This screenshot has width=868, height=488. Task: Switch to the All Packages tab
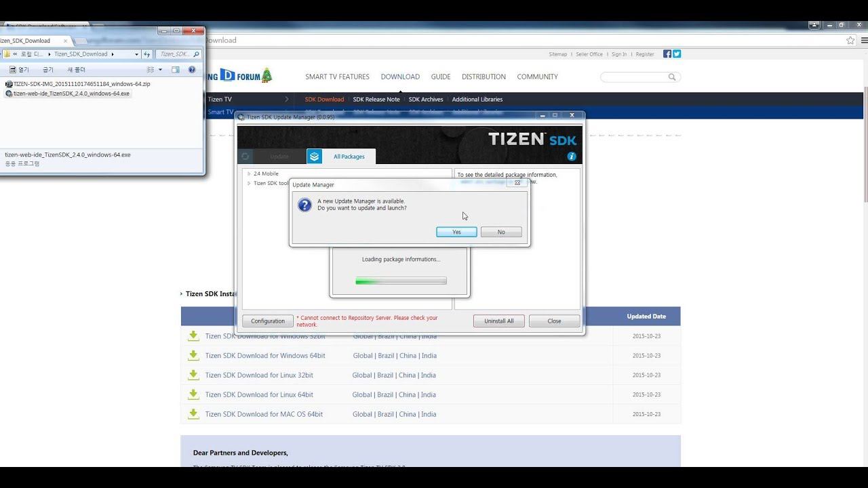341,157
